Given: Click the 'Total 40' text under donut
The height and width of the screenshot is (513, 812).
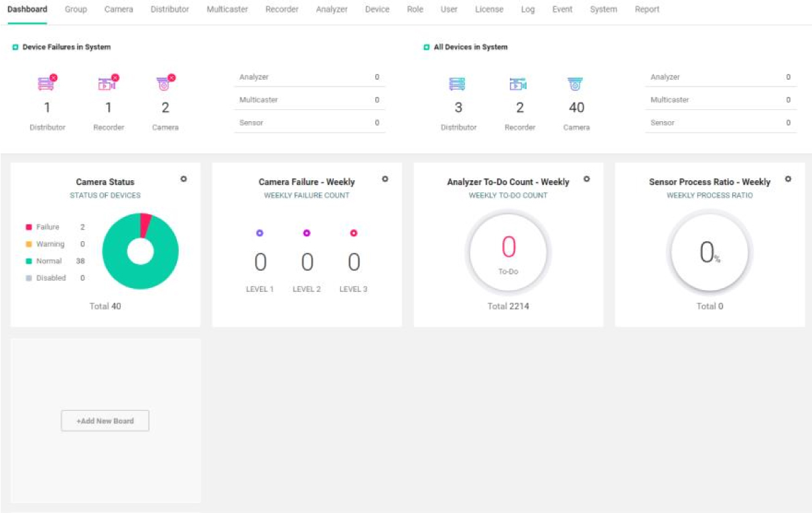Looking at the screenshot, I should click(105, 306).
